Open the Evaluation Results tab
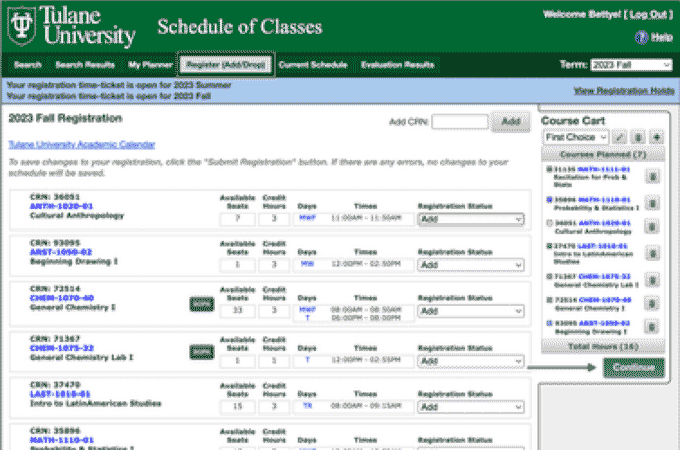 (398, 65)
